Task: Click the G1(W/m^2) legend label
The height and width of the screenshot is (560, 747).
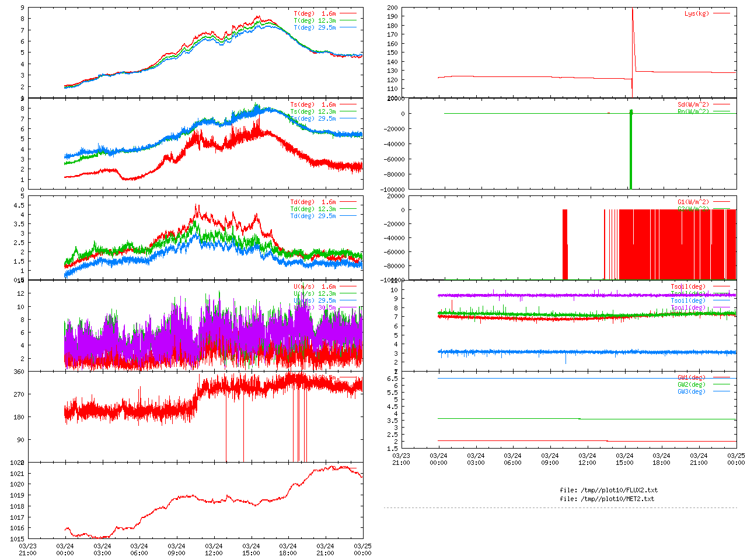Action: pos(693,202)
